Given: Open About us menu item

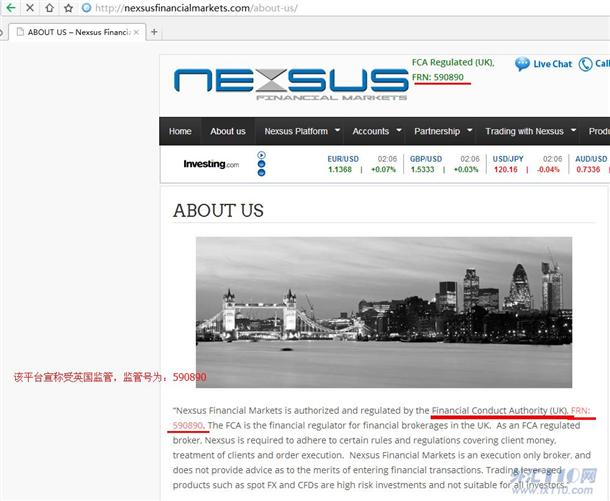Looking at the screenshot, I should (x=228, y=131).
